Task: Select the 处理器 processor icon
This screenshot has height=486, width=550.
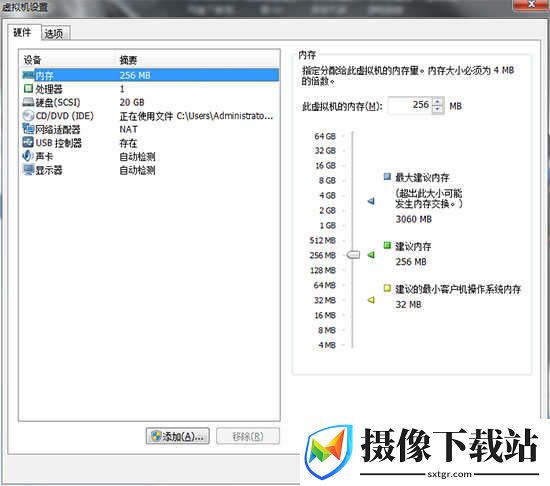Action: pyautogui.click(x=28, y=88)
